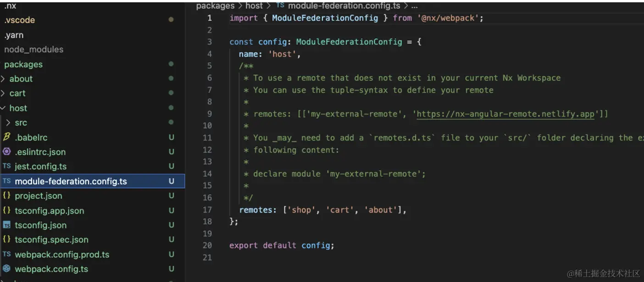Click the ModuleFederationConfig import identifier
The width and height of the screenshot is (644, 282).
[325, 18]
